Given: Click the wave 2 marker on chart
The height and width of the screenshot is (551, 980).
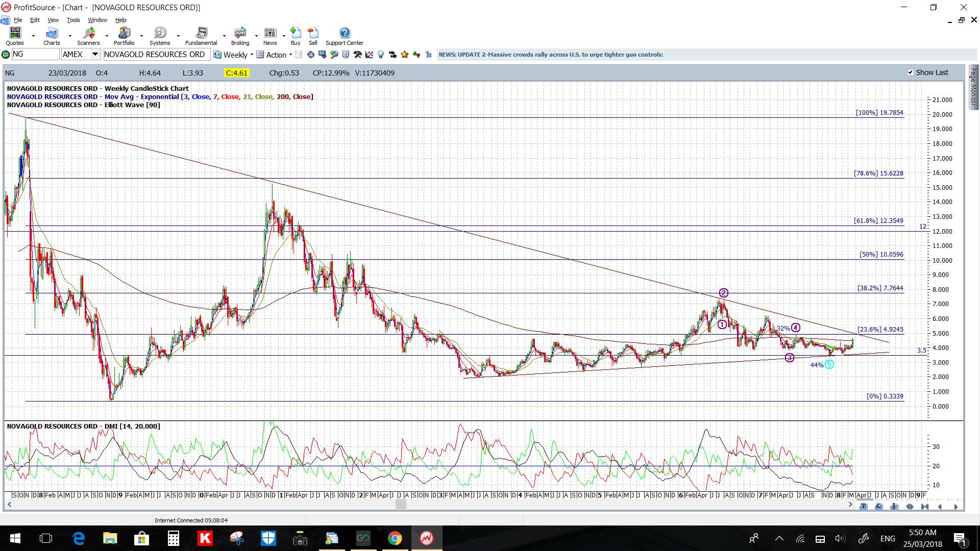Looking at the screenshot, I should 724,293.
